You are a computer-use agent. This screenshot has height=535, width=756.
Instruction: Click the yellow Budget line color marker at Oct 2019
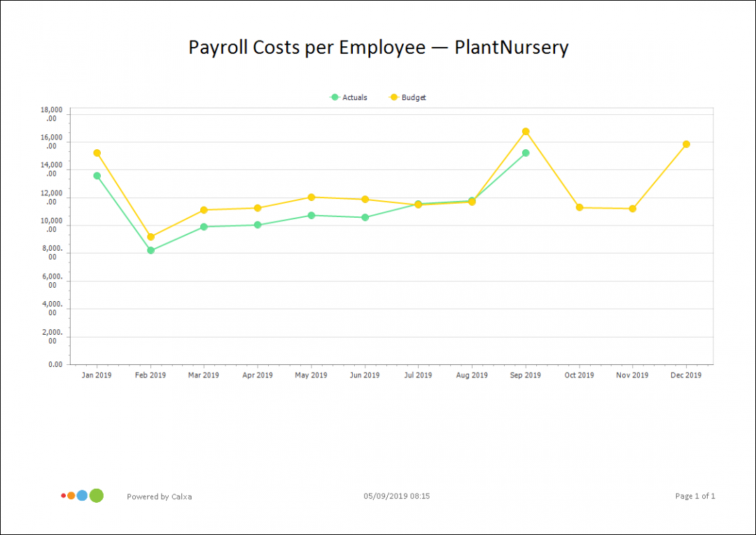[x=578, y=207]
